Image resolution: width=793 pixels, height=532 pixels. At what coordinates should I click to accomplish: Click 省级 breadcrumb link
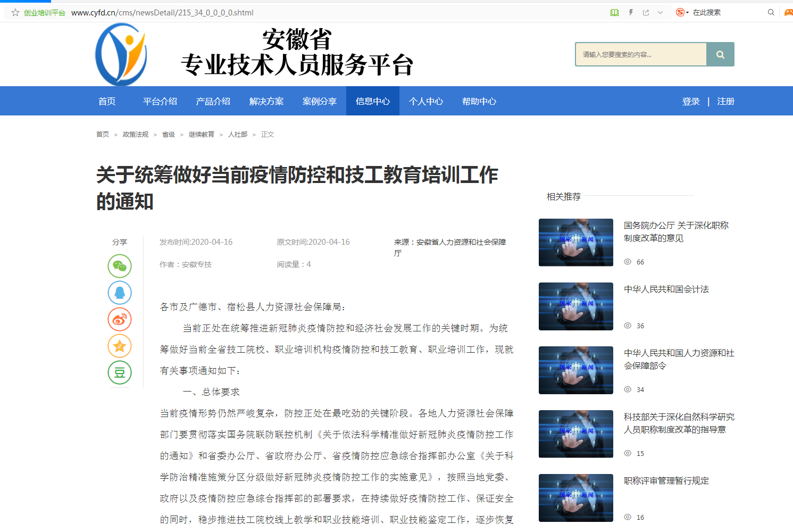[169, 135]
